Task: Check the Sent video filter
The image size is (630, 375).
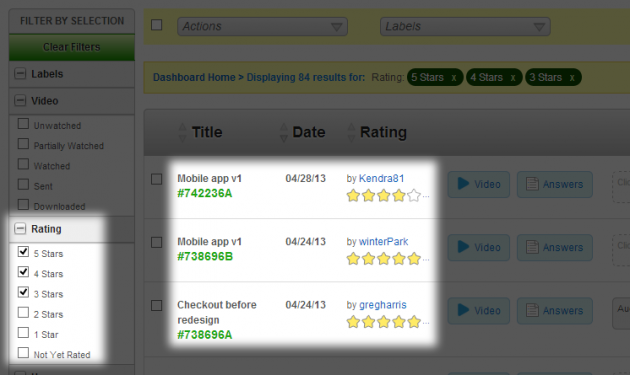Action: point(23,184)
